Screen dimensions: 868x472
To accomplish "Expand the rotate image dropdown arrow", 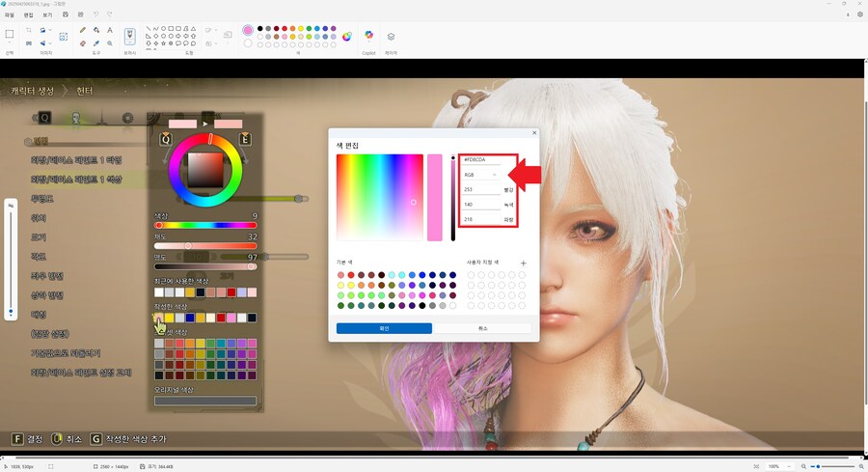I will tap(50, 30).
